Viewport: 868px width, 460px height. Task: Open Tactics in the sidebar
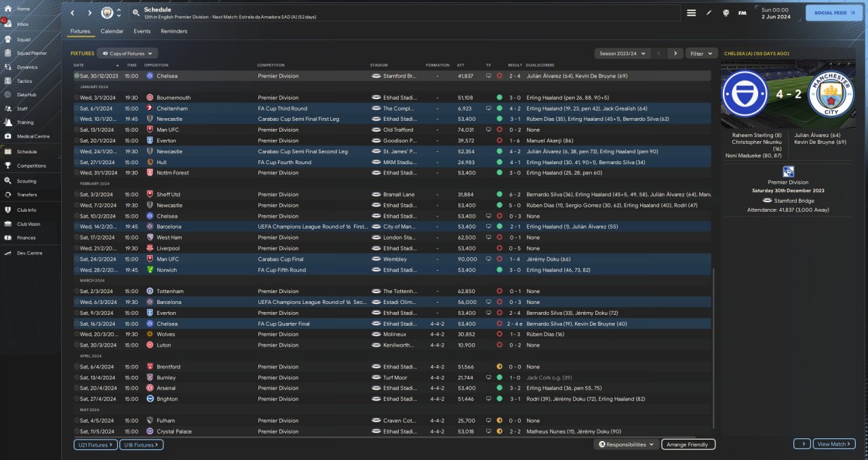24,81
